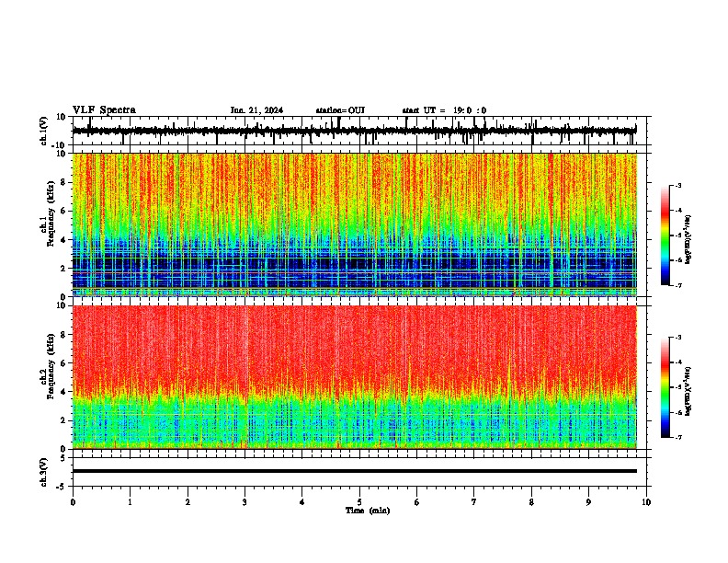Screen dimensions: 728x563
Task: Click the "ch.3(V)" axis label
Action: click(44, 472)
